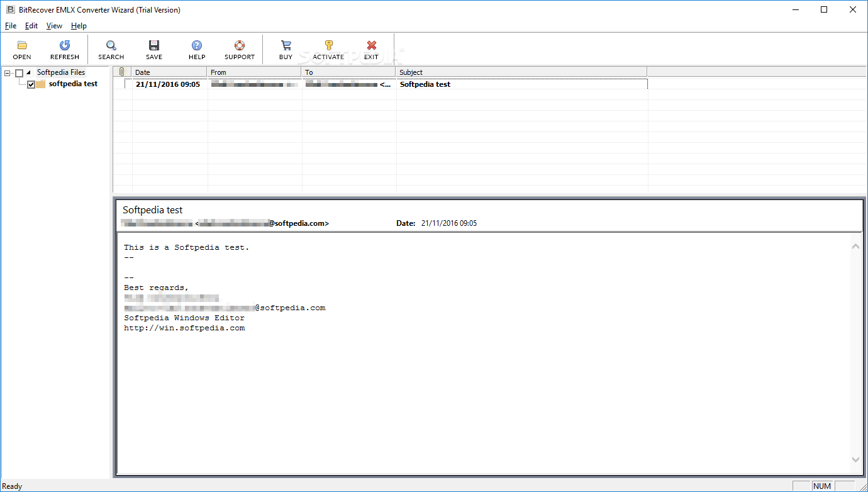Open the Edit menu

click(31, 26)
